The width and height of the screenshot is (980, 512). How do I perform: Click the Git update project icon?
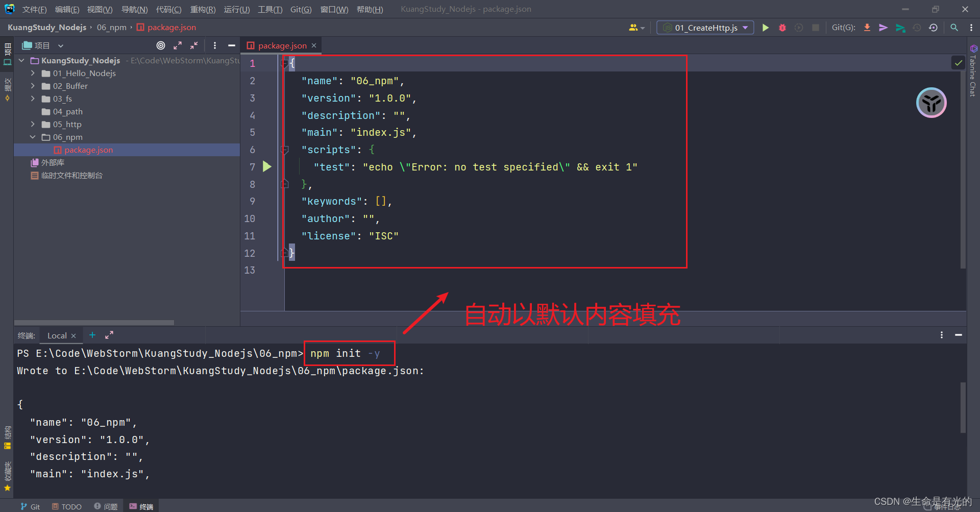867,28
